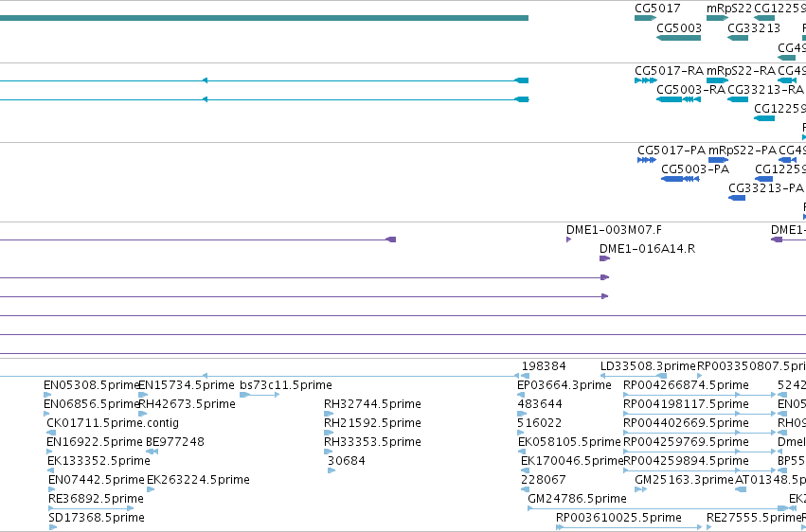The width and height of the screenshot is (806, 532).
Task: Open the CG5003-PA protein label
Action: (x=695, y=168)
